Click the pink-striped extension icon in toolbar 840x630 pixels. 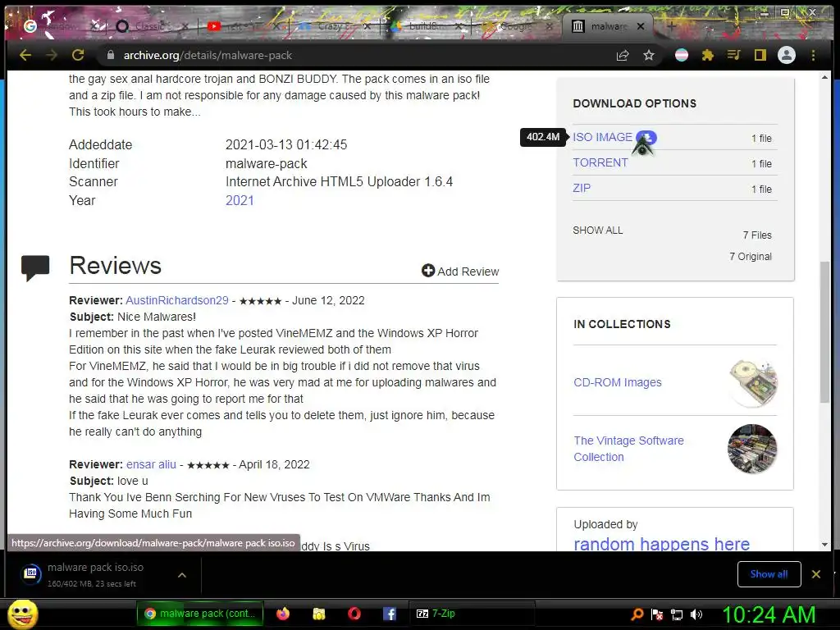[x=682, y=55]
